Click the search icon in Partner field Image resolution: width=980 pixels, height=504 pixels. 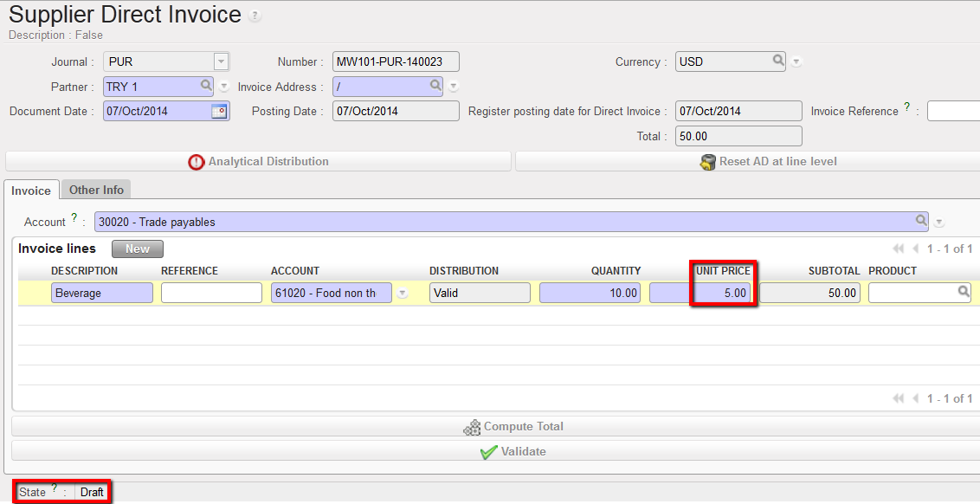(x=206, y=86)
